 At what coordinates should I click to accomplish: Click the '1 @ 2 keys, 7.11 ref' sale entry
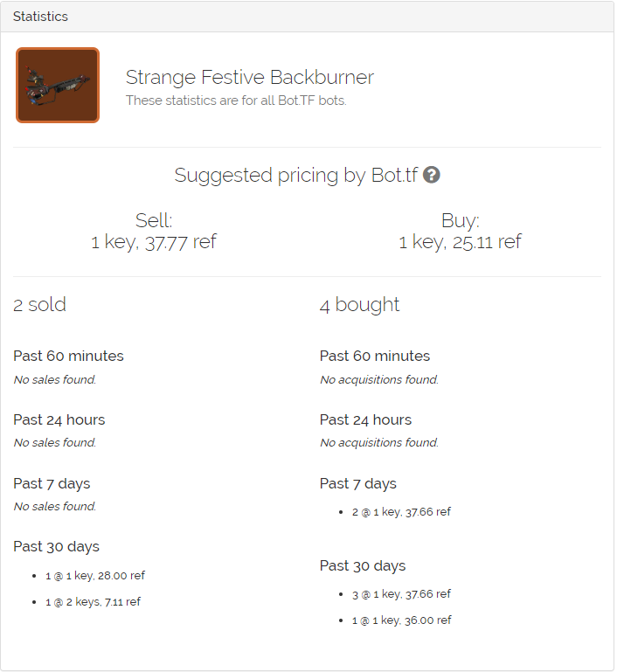point(93,602)
